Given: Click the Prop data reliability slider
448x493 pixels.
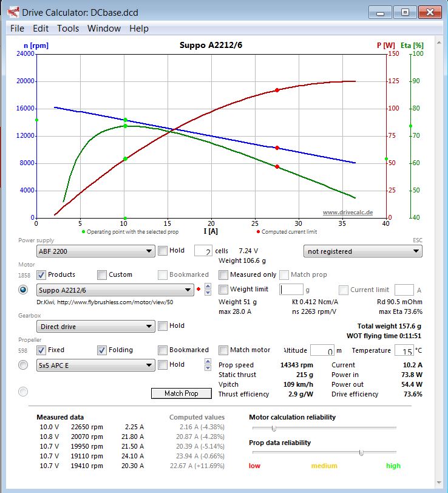Looking at the screenshot, I should pos(361,452).
